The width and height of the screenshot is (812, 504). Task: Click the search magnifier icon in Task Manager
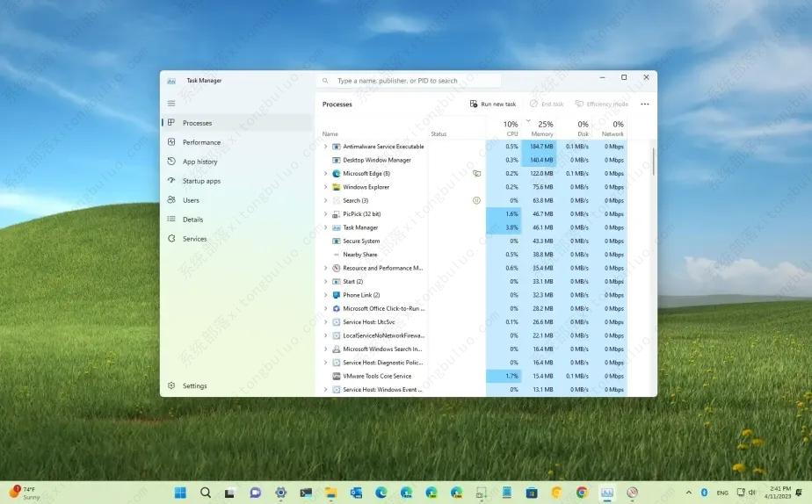point(325,81)
